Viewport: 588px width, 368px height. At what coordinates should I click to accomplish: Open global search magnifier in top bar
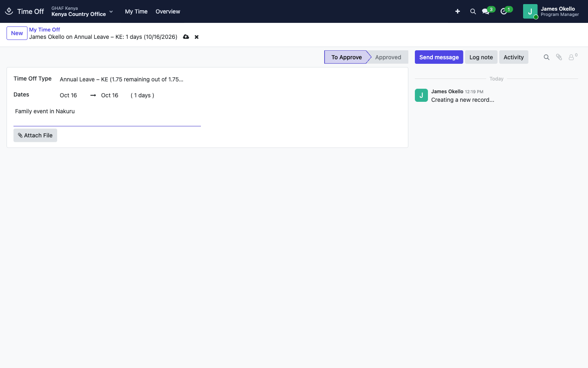(x=473, y=11)
